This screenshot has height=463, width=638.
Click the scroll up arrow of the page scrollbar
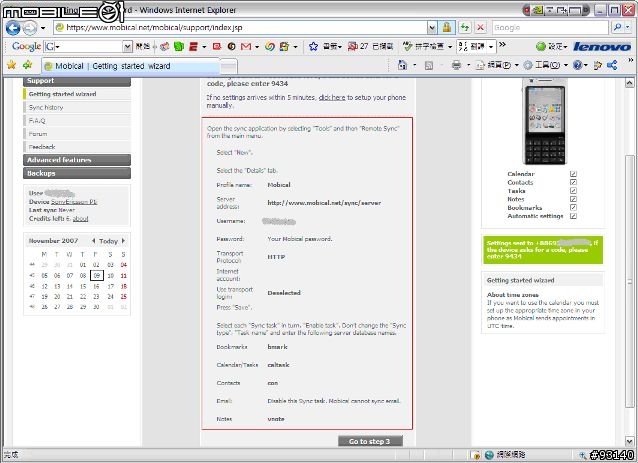(x=629, y=83)
